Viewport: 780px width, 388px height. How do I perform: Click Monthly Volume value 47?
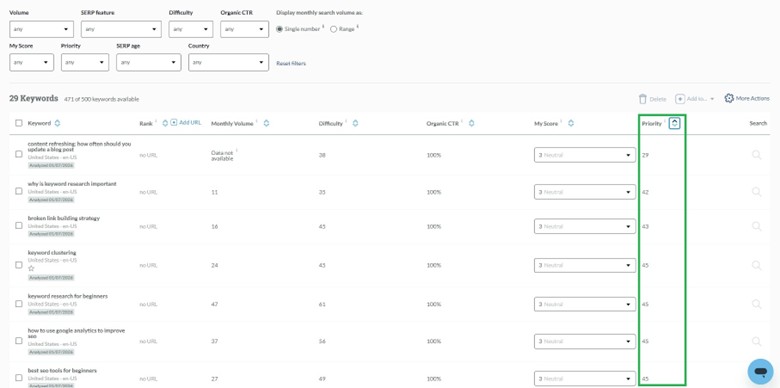click(214, 304)
